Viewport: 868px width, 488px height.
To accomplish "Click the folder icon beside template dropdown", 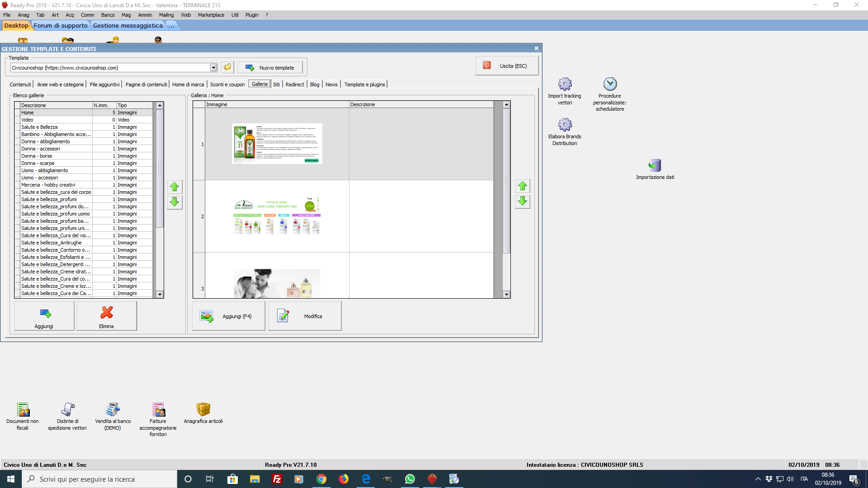I will click(227, 67).
